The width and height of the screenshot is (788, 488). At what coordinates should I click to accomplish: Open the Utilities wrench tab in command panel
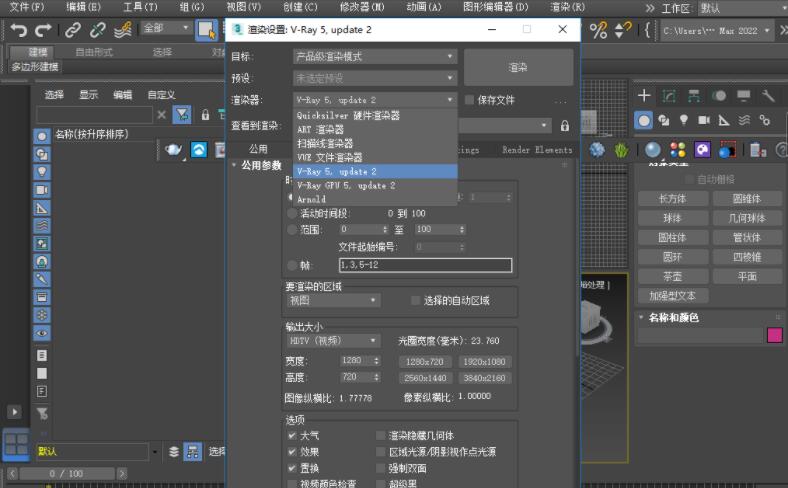pyautogui.click(x=768, y=96)
